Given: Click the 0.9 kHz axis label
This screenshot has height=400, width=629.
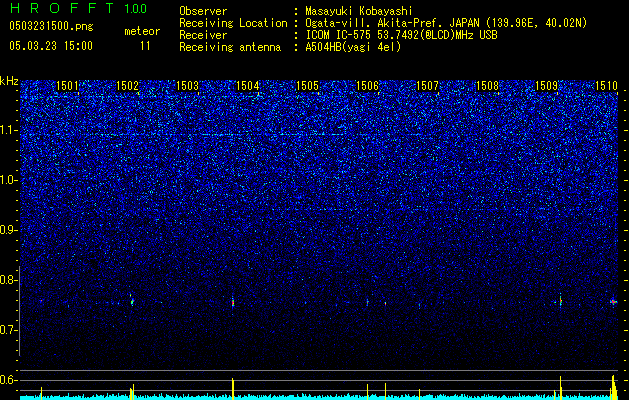Looking at the screenshot, I should pyautogui.click(x=8, y=230).
